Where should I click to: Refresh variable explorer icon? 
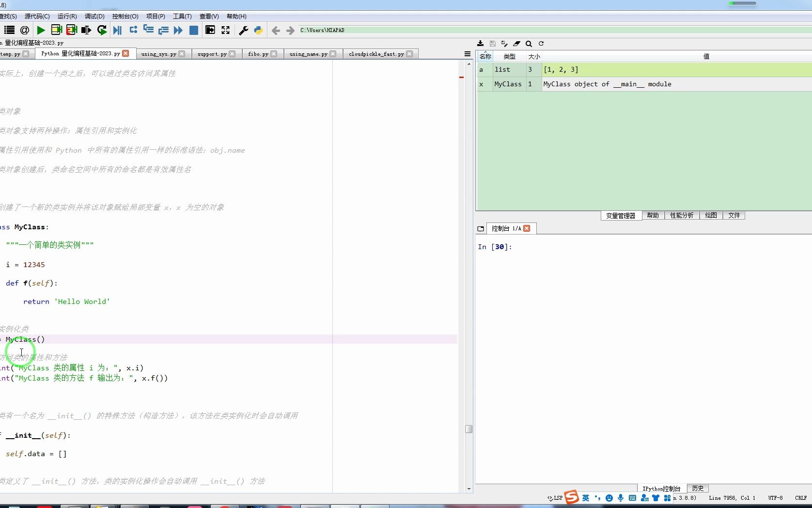click(x=541, y=44)
